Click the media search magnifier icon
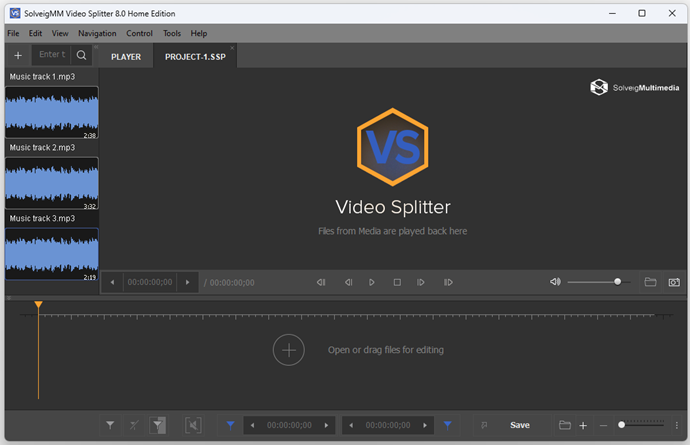This screenshot has width=690, height=445. click(81, 55)
